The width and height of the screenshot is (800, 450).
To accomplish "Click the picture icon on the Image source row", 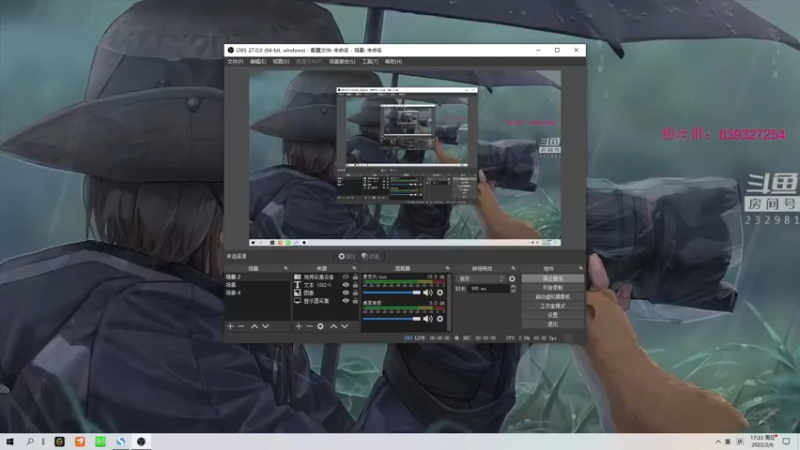I will point(297,293).
